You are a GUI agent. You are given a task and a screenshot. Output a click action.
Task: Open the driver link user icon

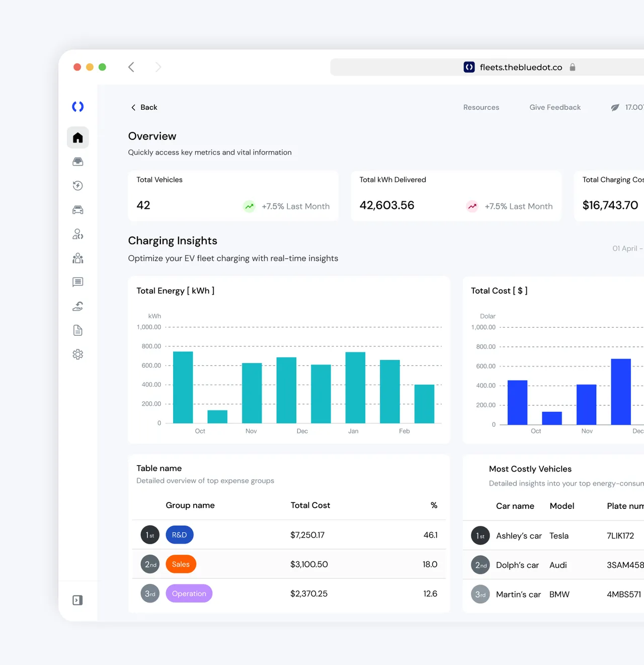click(77, 234)
